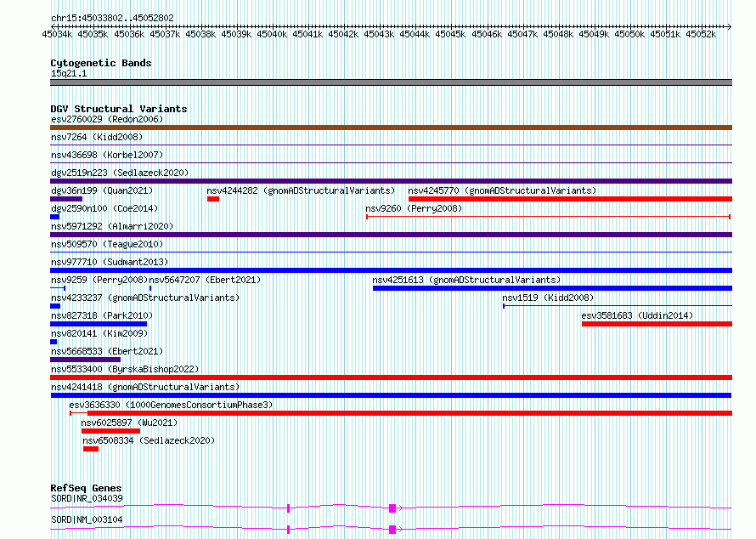Viewport: 756px width, 539px height.
Task: Click the 45052k ruler tick label
Action: (x=701, y=34)
